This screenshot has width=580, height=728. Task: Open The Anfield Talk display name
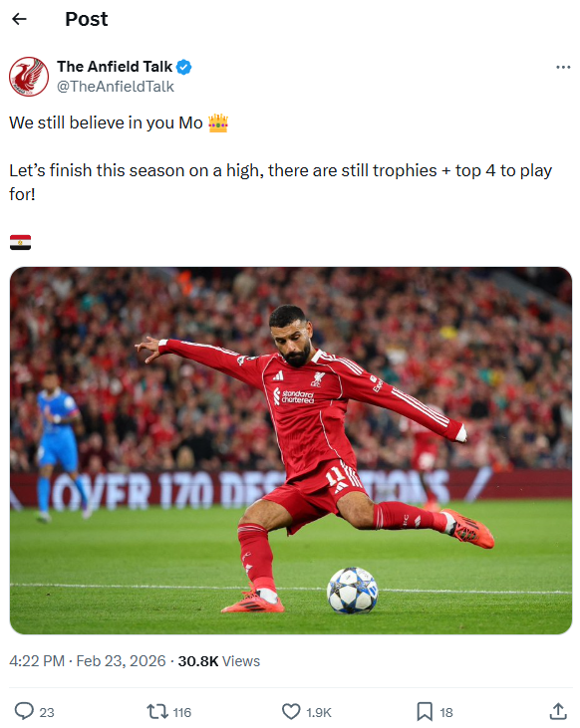(115, 67)
